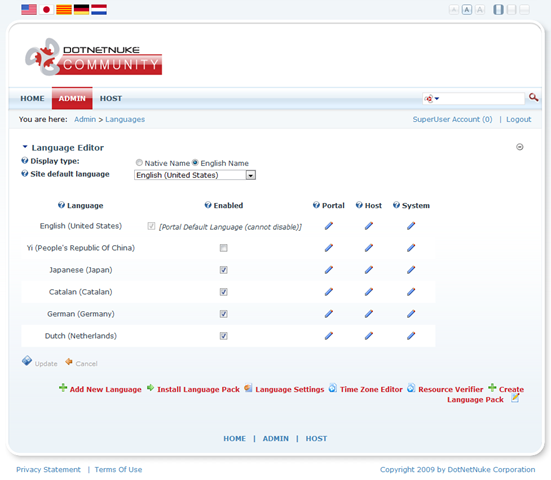Collapse the Language Editor section arrow
Image resolution: width=551 pixels, height=480 pixels.
pyautogui.click(x=25, y=147)
